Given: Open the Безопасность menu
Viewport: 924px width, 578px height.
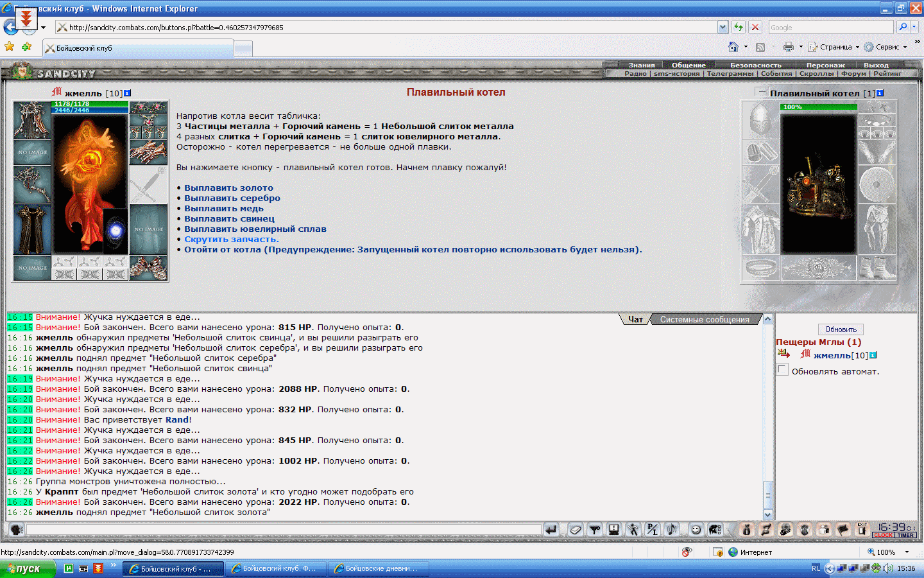Looking at the screenshot, I should tap(756, 65).
